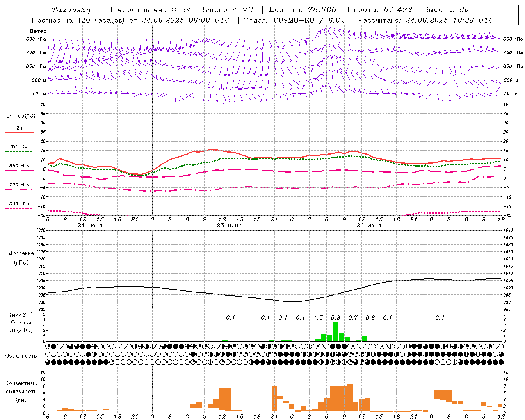525x420 pixels.
Task: Click the Ветер wind panel label
Action: [38, 31]
